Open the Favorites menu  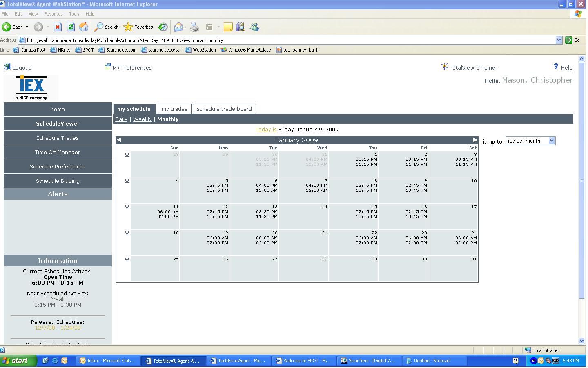tap(53, 14)
